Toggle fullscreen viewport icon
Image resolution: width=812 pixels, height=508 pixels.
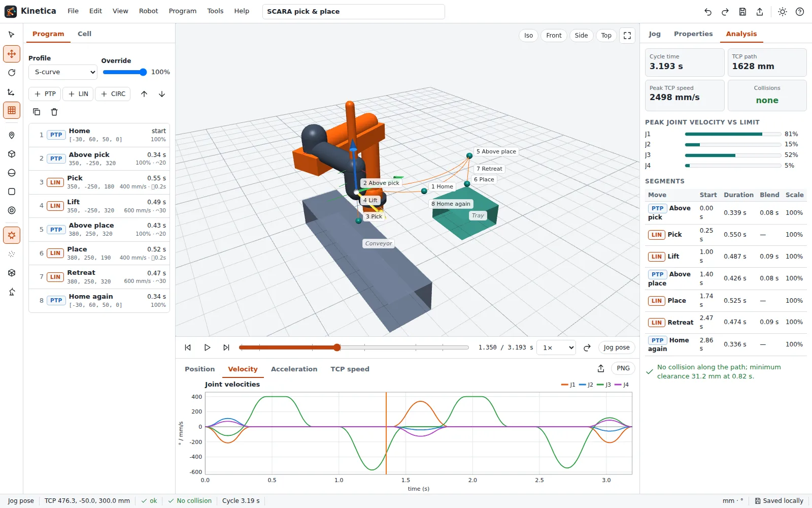(x=627, y=36)
